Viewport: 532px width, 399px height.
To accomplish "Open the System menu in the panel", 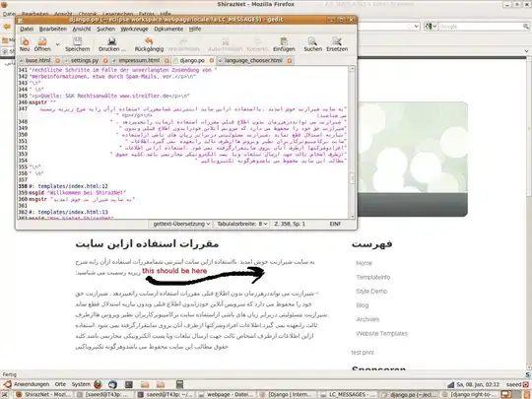I will pyautogui.click(x=81, y=384).
